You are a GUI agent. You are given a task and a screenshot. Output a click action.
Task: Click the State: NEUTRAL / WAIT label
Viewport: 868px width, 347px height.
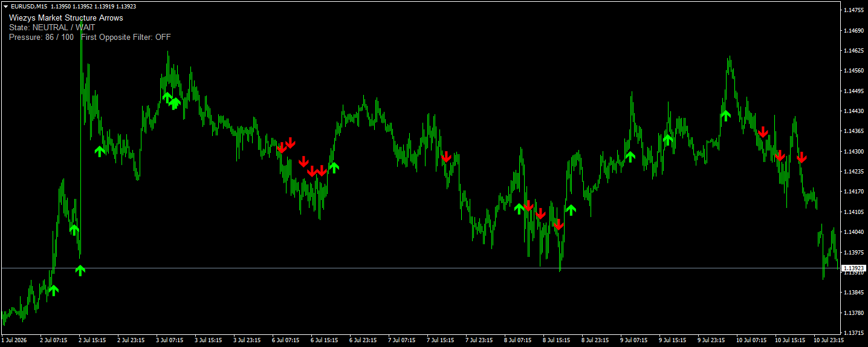click(x=52, y=27)
